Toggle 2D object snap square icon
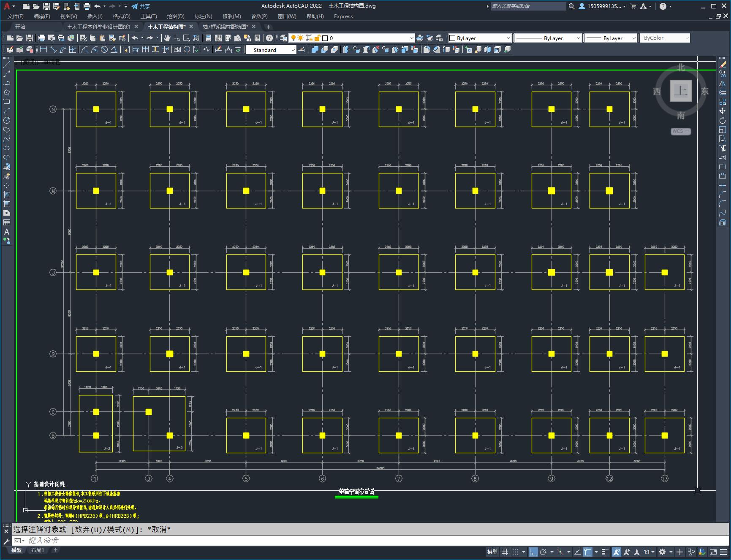Image resolution: width=731 pixels, height=560 pixels. [587, 552]
